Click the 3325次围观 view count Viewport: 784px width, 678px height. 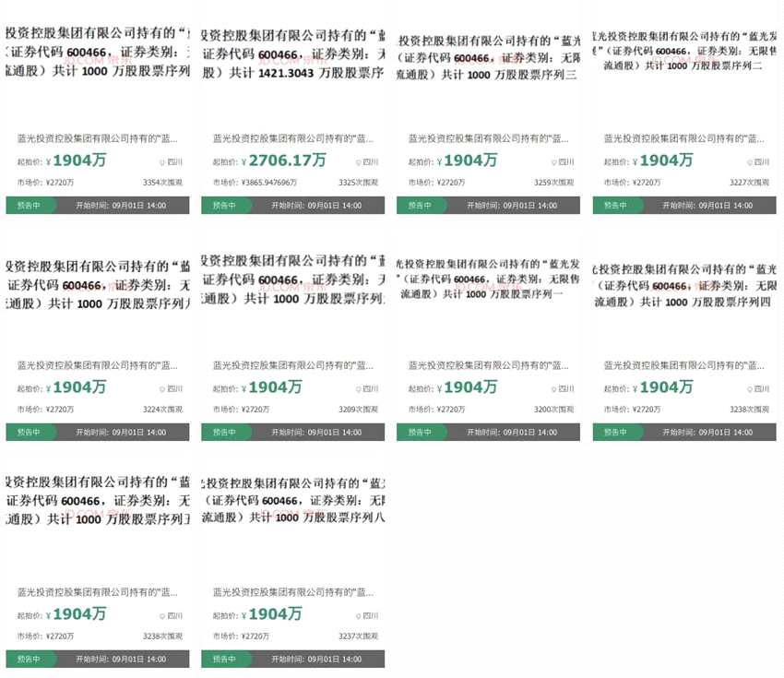tap(358, 183)
